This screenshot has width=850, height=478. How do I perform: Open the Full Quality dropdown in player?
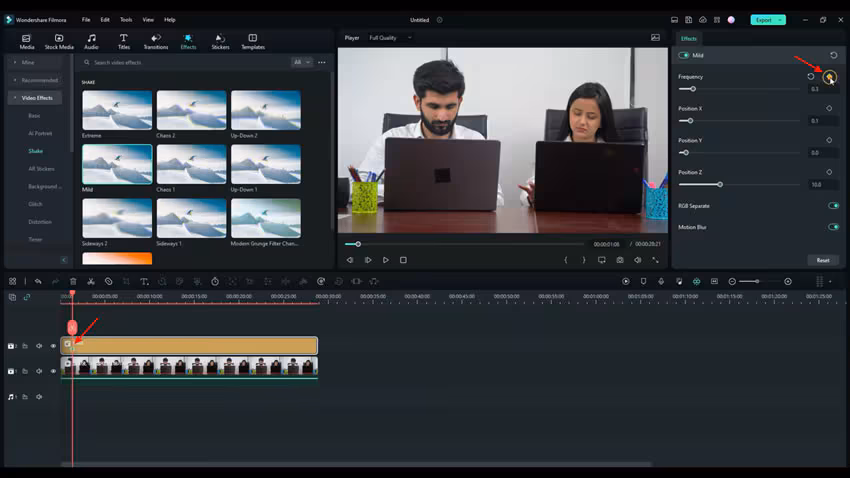pos(390,38)
